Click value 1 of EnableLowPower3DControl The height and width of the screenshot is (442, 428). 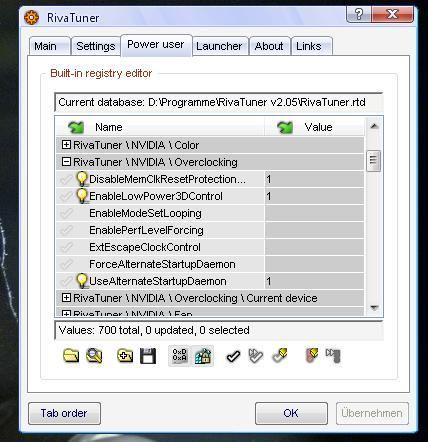[x=269, y=196]
